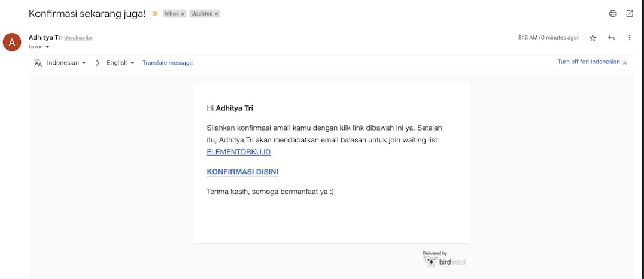Click the birdsend logo
Image resolution: width=644 pixels, height=279 pixels.
[x=444, y=260]
